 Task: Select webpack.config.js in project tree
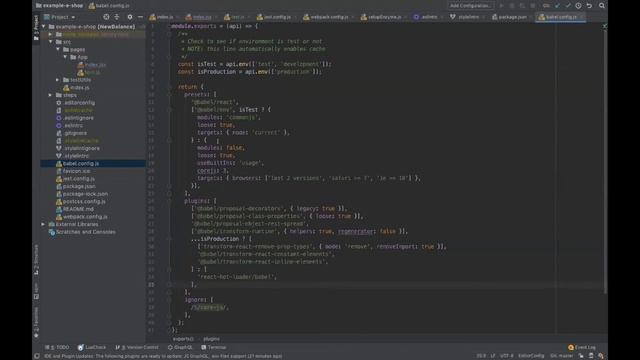85,217
